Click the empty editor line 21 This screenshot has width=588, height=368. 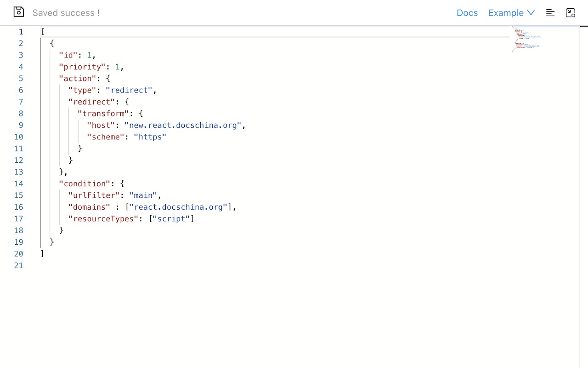click(276, 265)
